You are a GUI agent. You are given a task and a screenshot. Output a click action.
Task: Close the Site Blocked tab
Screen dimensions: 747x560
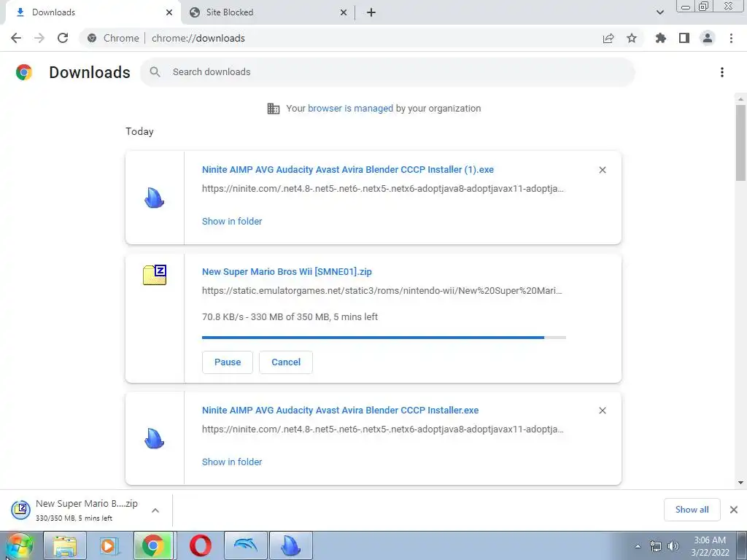click(344, 12)
